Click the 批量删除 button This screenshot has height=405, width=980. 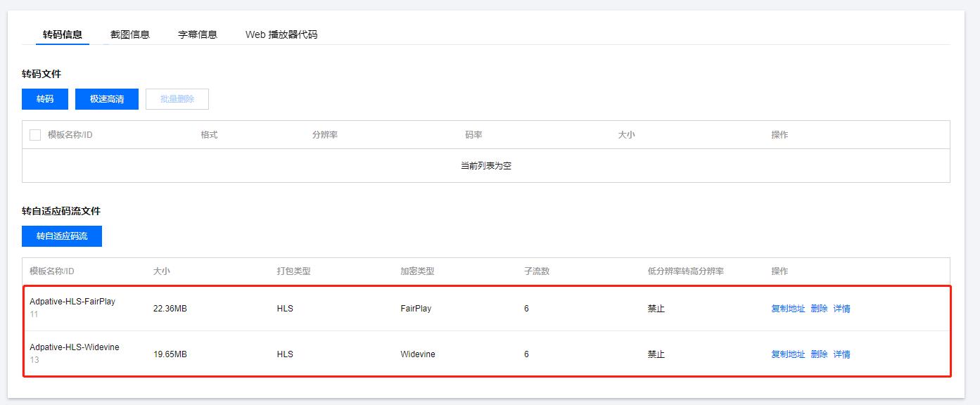177,99
